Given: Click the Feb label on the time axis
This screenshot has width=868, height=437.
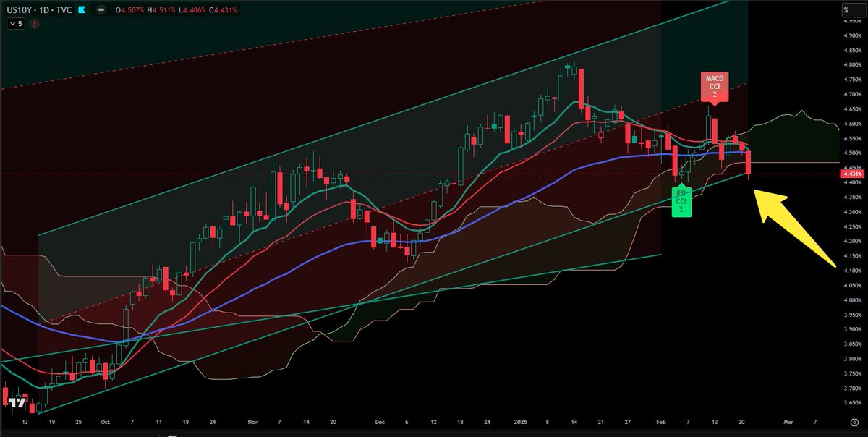Looking at the screenshot, I should click(660, 422).
